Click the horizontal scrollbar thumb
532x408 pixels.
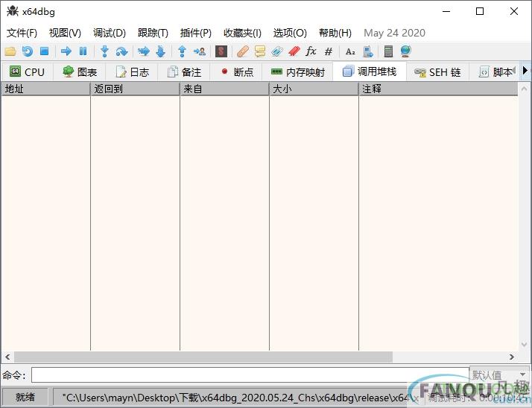(x=203, y=357)
